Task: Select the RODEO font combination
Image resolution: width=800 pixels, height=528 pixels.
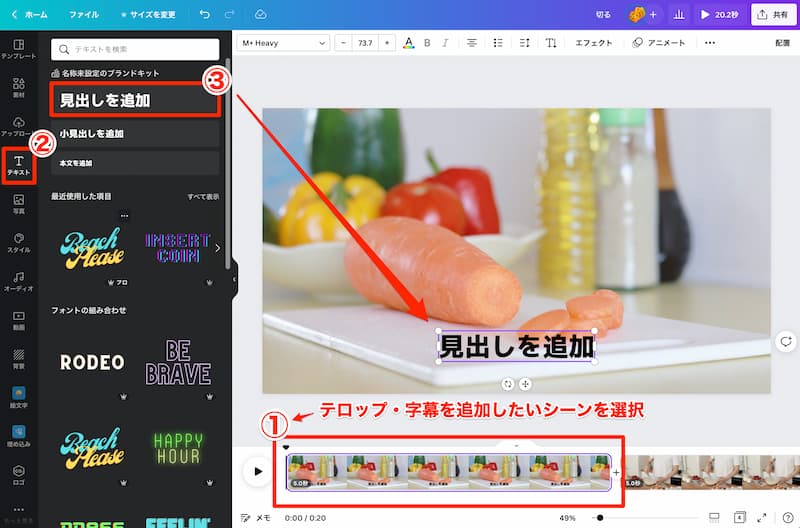Action: click(92, 363)
